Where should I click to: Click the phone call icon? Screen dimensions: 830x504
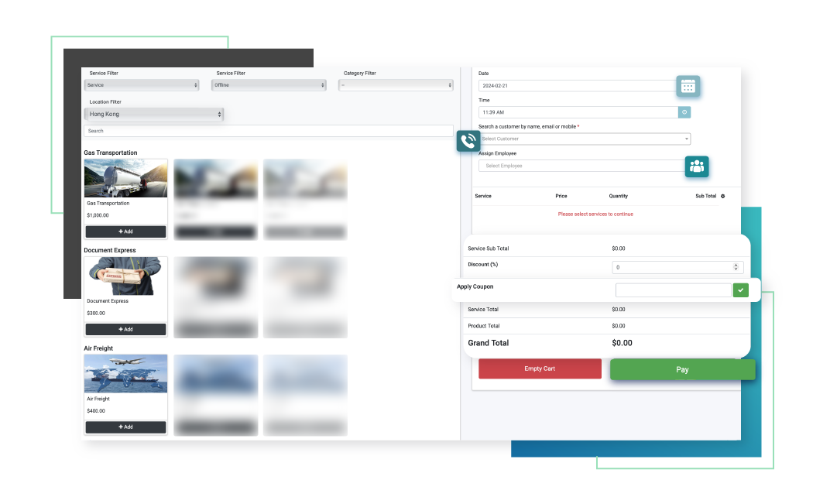tap(468, 140)
